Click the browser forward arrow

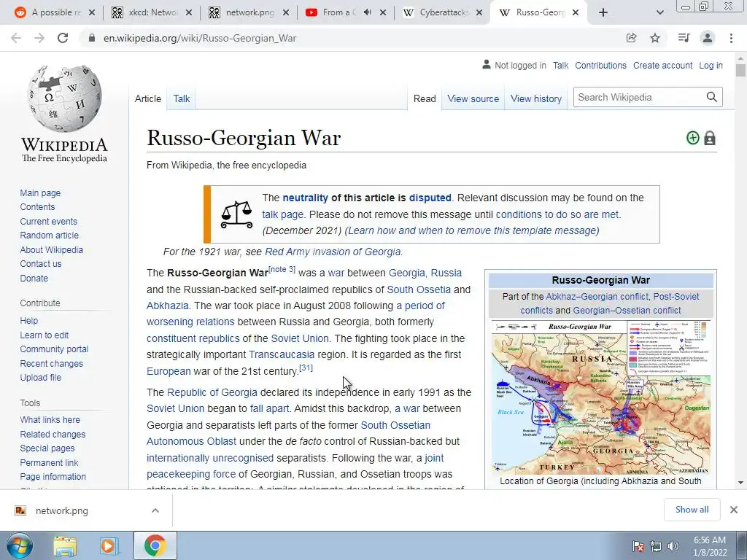click(39, 38)
